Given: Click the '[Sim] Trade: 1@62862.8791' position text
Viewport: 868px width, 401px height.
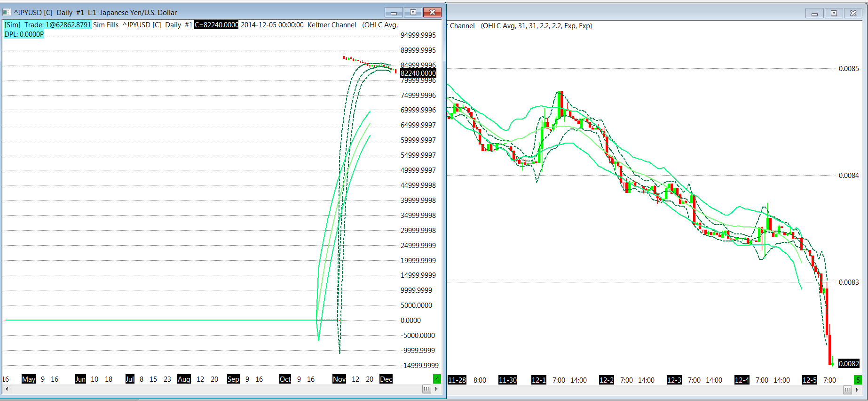Looking at the screenshot, I should (x=47, y=25).
